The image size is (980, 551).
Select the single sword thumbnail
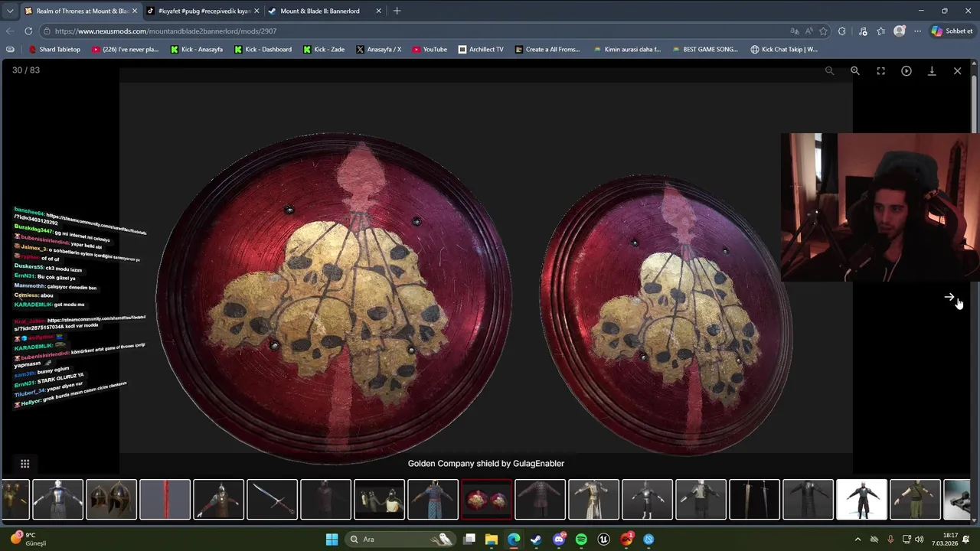click(272, 500)
